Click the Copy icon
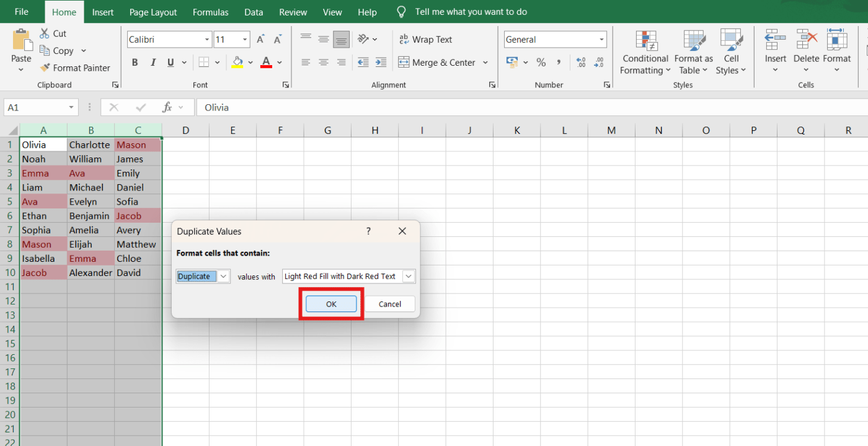The width and height of the screenshot is (868, 446). 45,51
